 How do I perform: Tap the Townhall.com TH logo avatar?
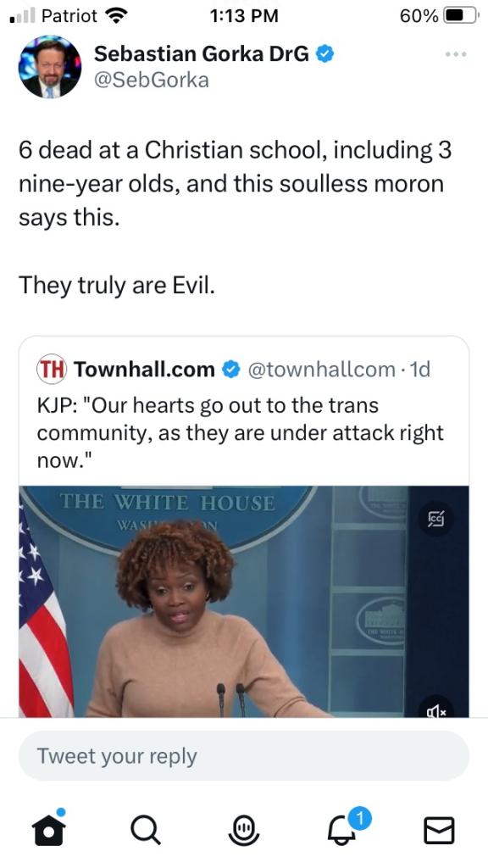(52, 370)
